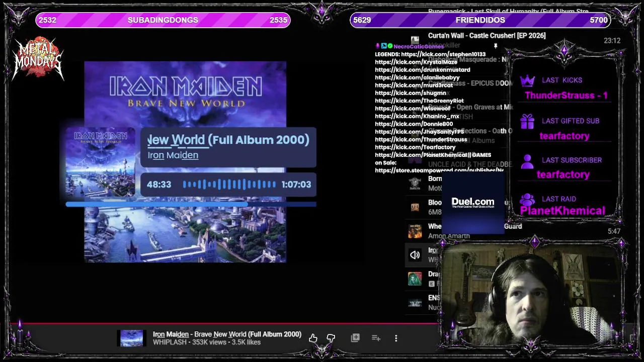
Task: Click the elapsed time 48:33
Action: (159, 185)
